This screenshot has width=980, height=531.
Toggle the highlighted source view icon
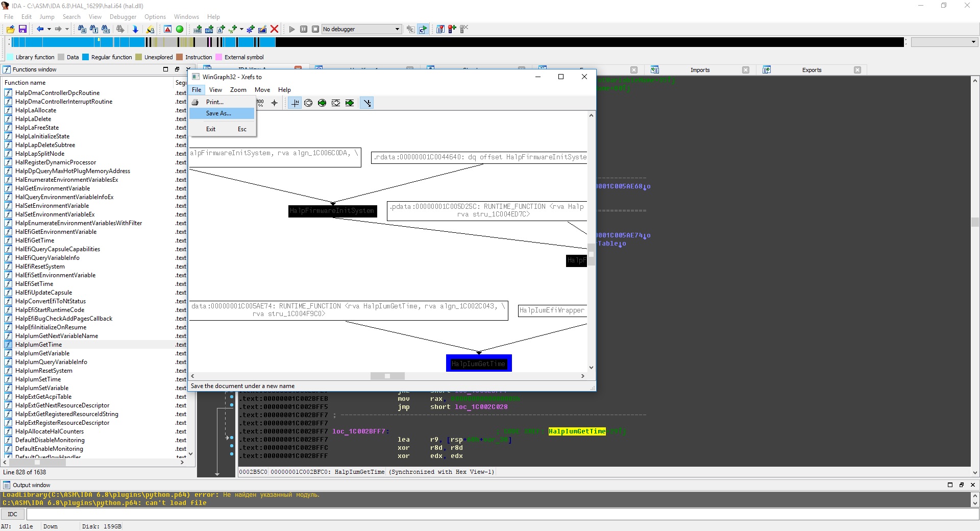423,29
